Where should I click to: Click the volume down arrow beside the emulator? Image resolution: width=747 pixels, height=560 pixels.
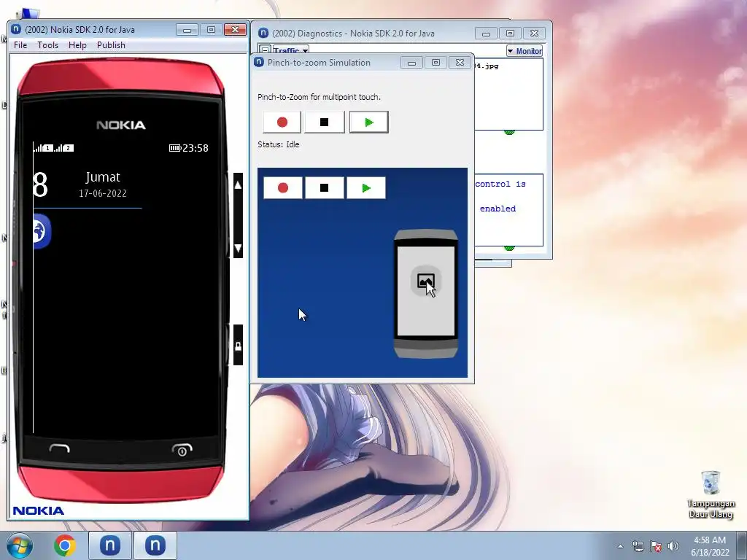pyautogui.click(x=239, y=248)
